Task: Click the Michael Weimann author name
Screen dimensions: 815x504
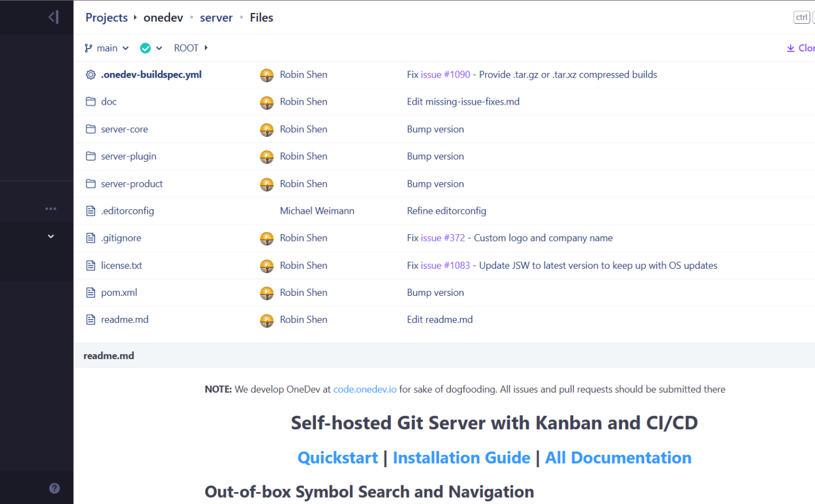Action: 317,211
